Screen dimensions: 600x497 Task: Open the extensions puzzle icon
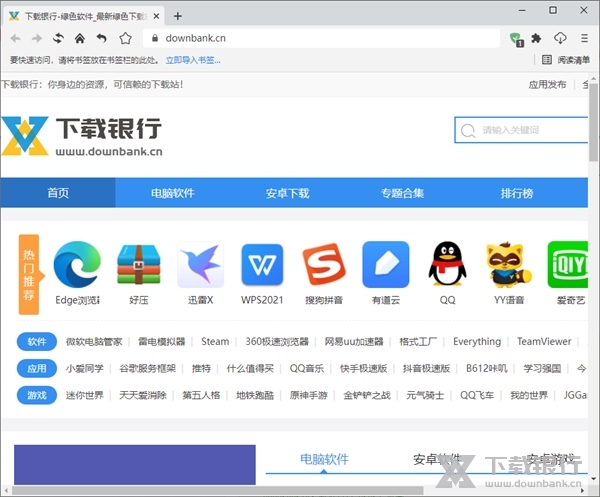click(536, 38)
